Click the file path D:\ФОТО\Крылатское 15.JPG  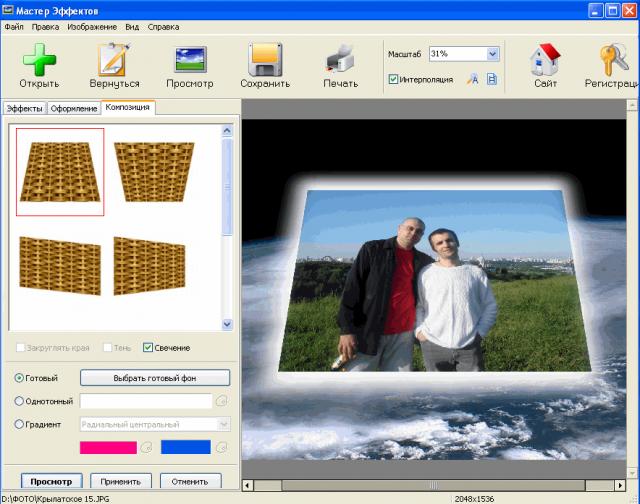(x=56, y=499)
